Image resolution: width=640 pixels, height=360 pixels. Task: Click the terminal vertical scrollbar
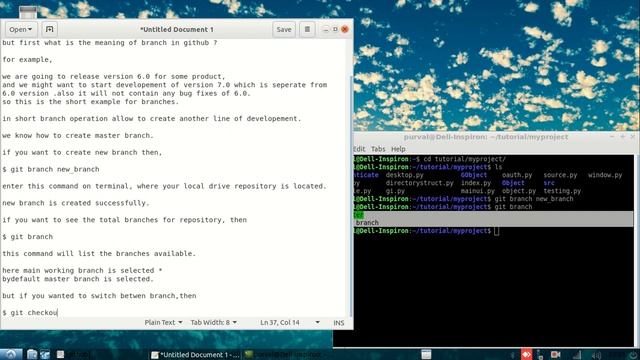coord(636,251)
